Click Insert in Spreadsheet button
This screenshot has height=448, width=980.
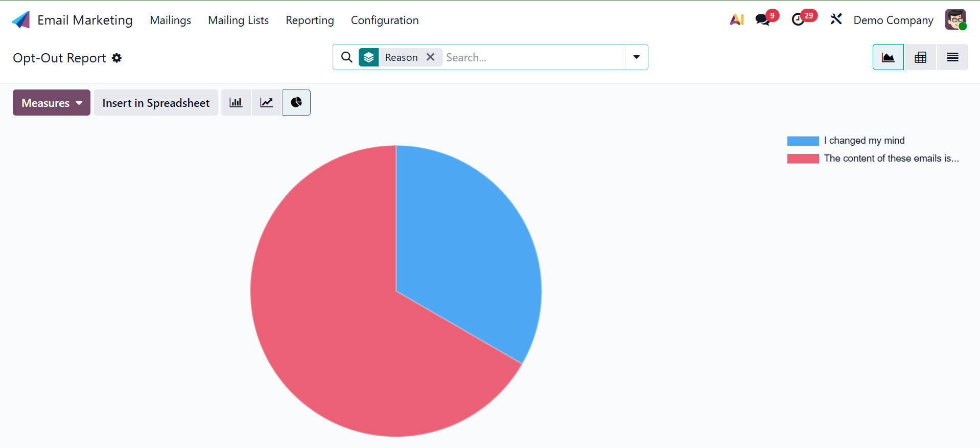(x=156, y=103)
